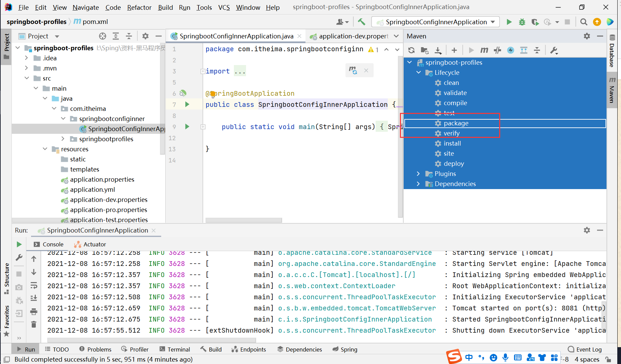621x364 pixels.
Task: Expand Maven Plugins node
Action: click(x=418, y=174)
